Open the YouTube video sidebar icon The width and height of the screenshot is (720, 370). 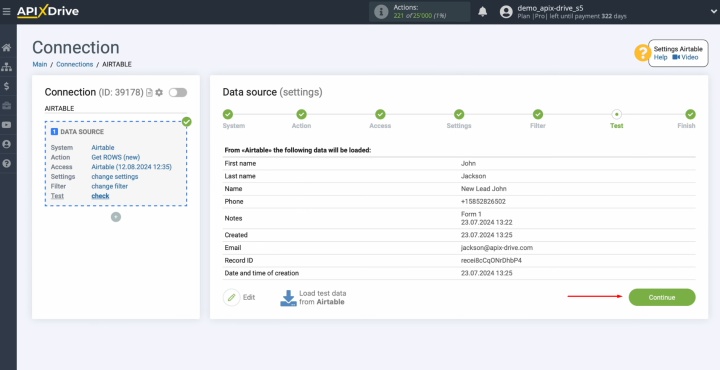pyautogui.click(x=6, y=125)
